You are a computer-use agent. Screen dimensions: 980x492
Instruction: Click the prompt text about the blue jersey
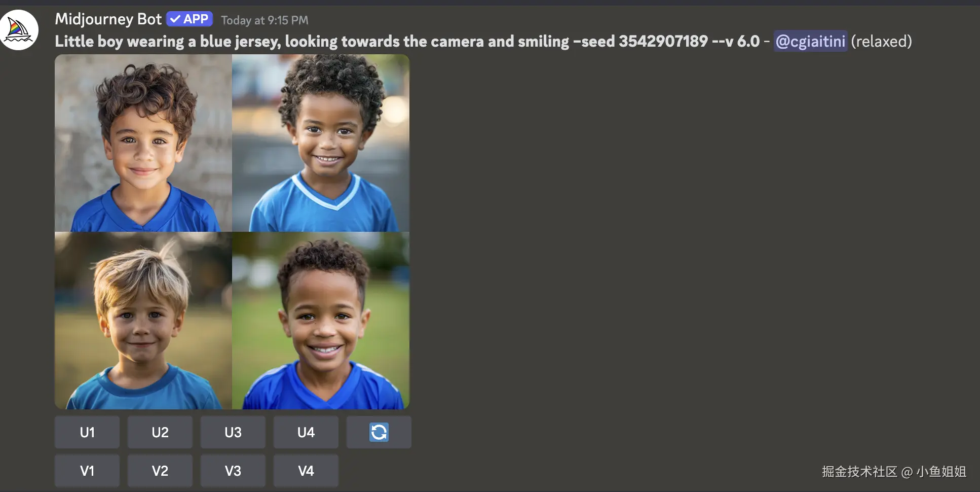(x=407, y=41)
